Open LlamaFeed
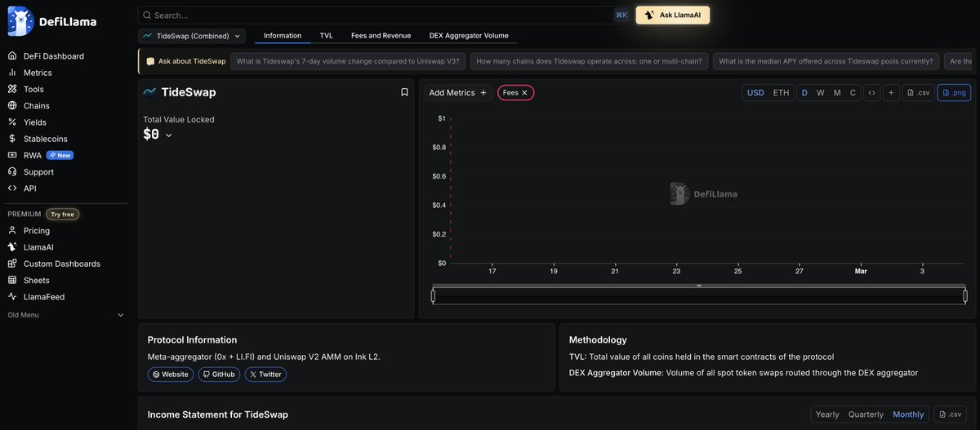 (36, 297)
